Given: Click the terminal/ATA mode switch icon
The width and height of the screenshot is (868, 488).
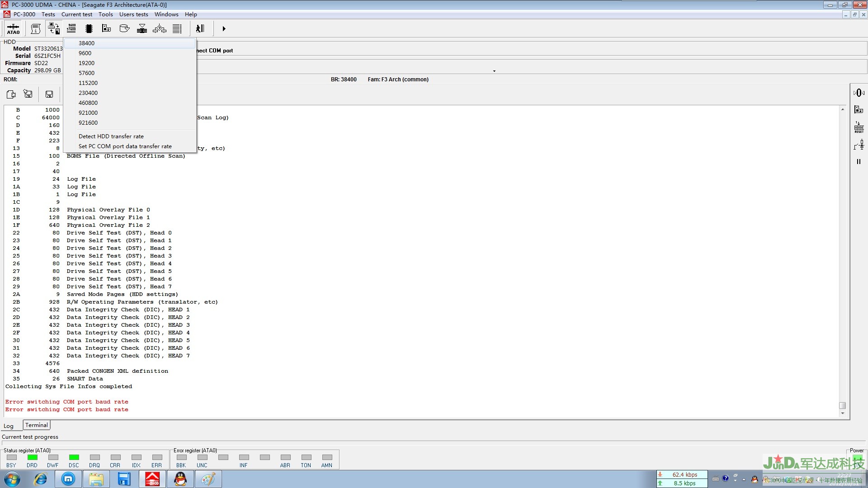Looking at the screenshot, I should point(54,28).
